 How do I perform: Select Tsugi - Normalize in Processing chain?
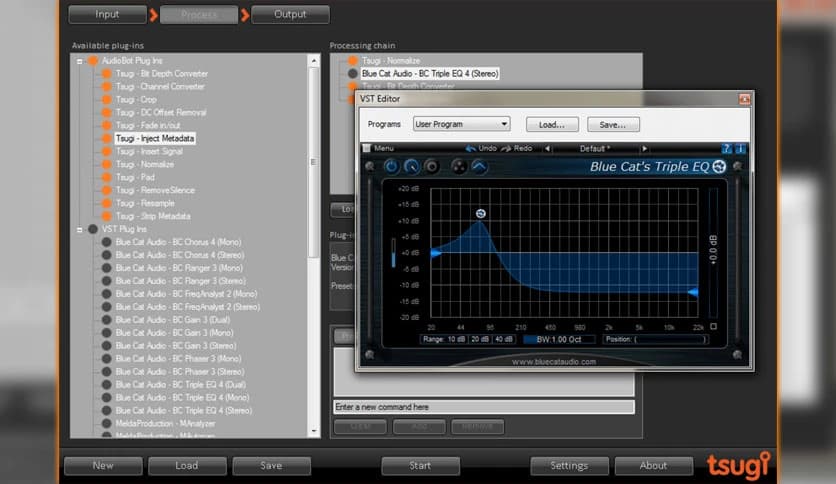click(391, 61)
